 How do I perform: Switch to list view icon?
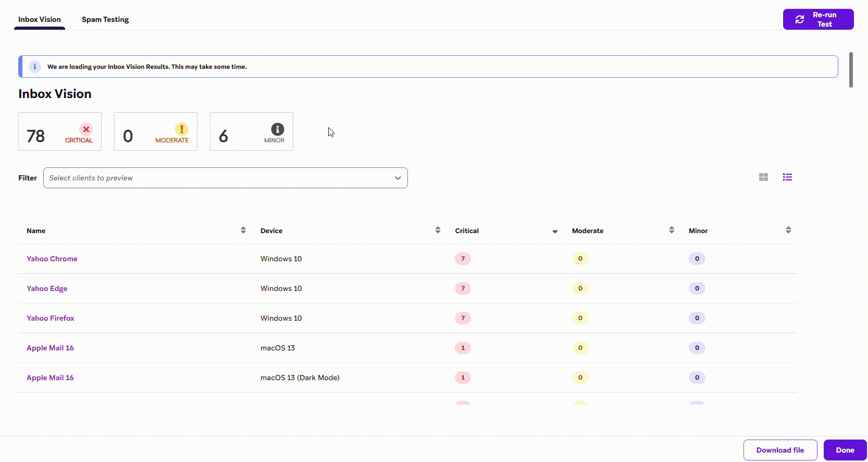click(787, 177)
